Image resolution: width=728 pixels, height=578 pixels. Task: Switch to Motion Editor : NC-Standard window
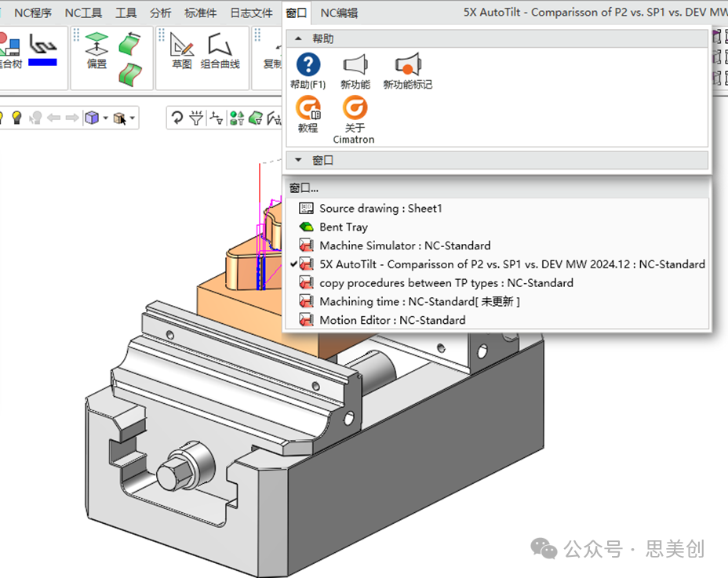point(497,320)
